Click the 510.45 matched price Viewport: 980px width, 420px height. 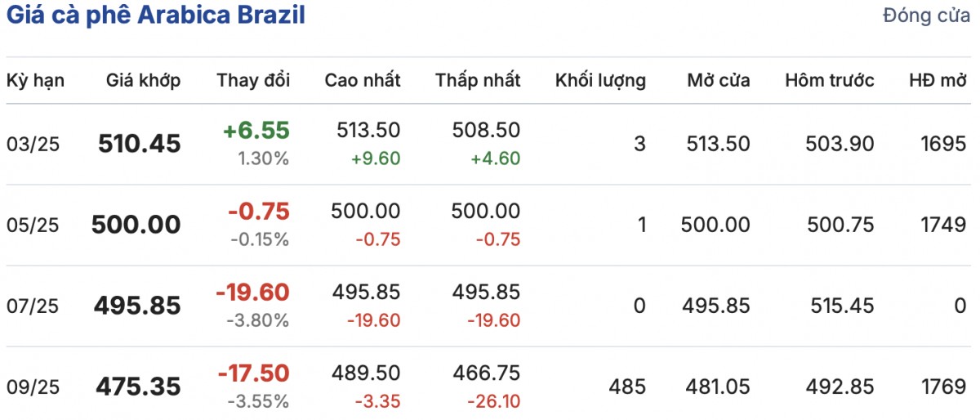pos(139,145)
